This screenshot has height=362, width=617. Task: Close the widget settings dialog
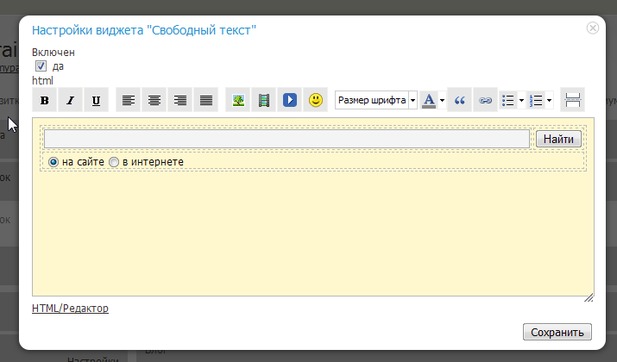tap(593, 28)
